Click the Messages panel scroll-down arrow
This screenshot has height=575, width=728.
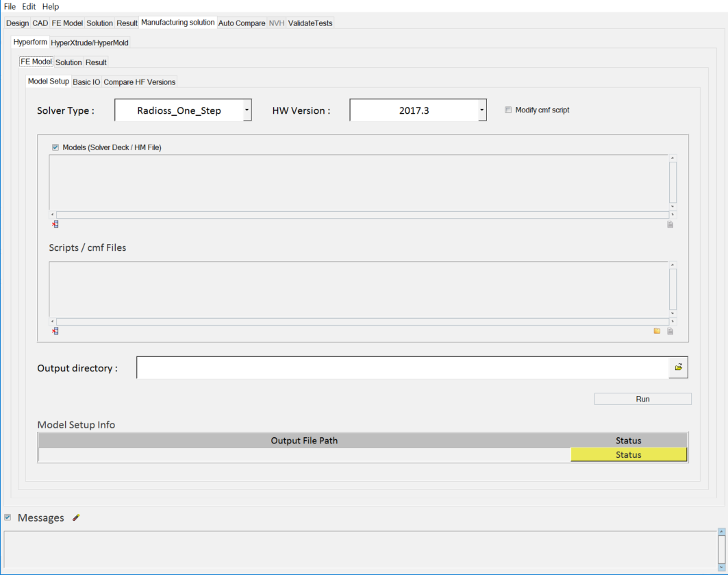tap(721, 567)
